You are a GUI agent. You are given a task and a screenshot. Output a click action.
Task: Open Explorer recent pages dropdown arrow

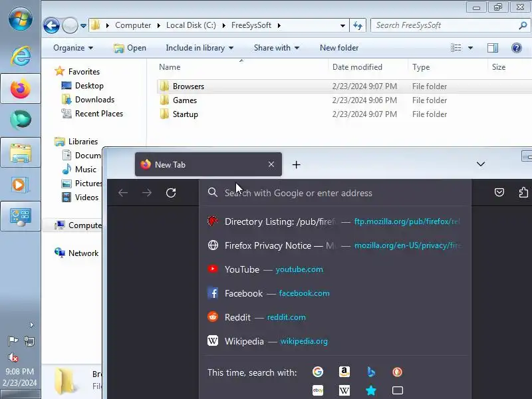click(83, 25)
